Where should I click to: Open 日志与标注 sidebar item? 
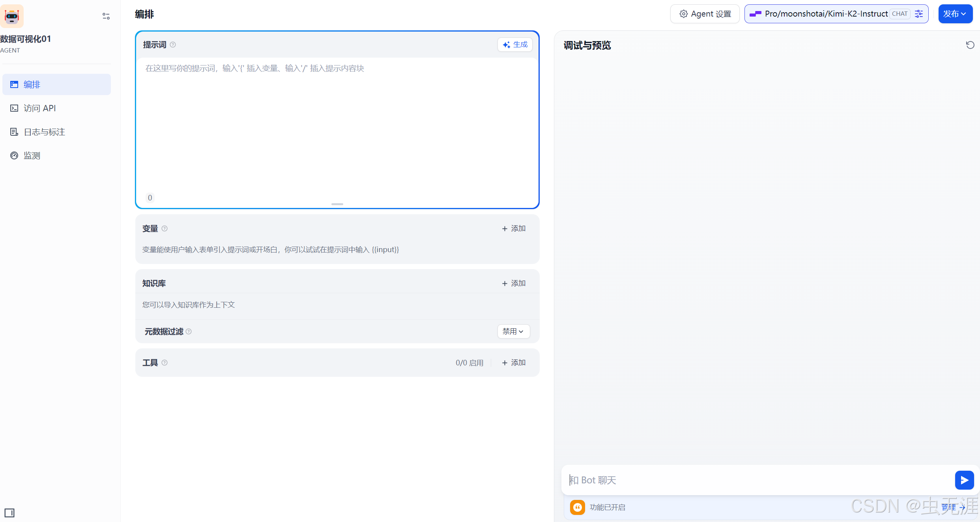44,132
